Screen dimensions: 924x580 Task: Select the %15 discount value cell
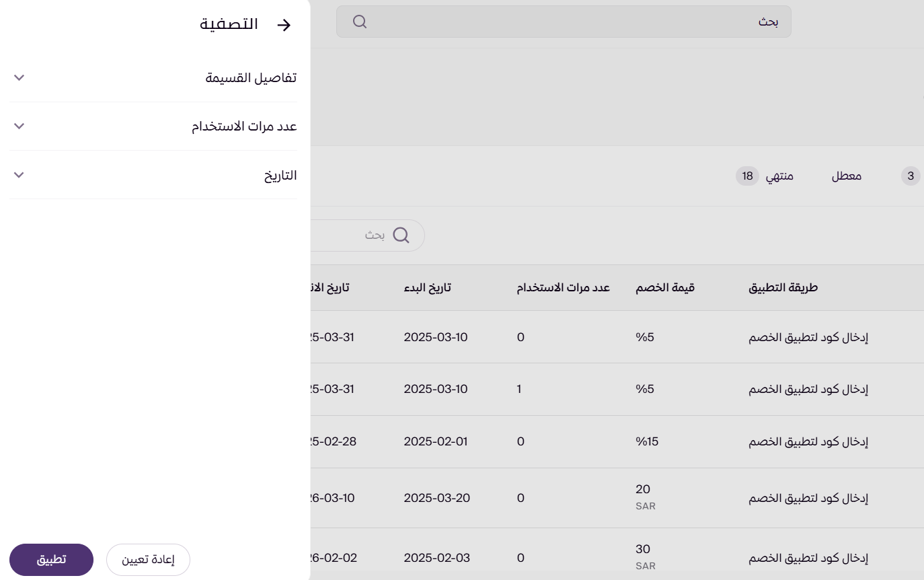[648, 442]
